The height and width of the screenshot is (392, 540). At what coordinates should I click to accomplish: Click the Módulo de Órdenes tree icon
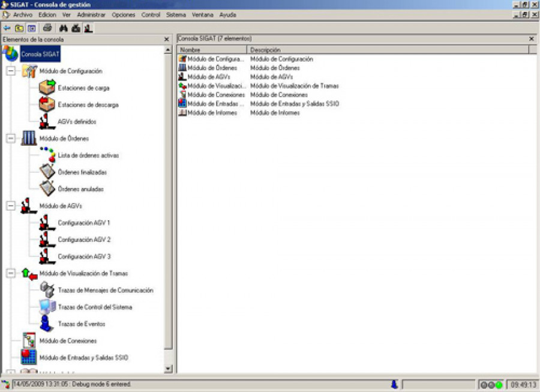click(x=29, y=138)
